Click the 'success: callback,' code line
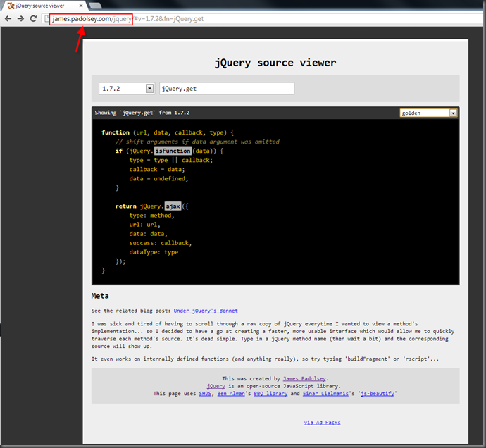Screen dimensions: 486x448 tap(161, 243)
